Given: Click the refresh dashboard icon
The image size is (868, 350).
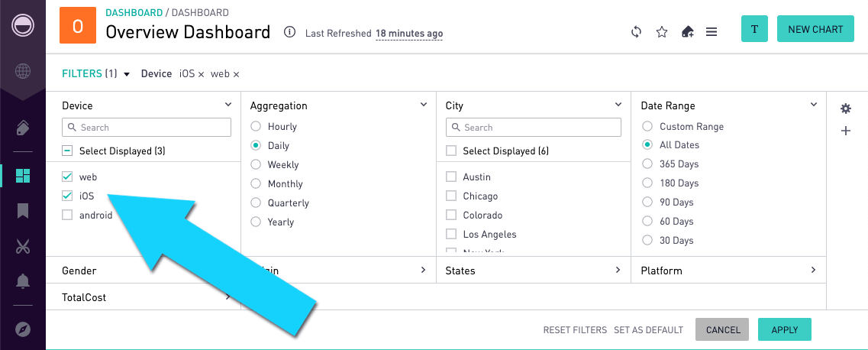Looking at the screenshot, I should pos(636,32).
